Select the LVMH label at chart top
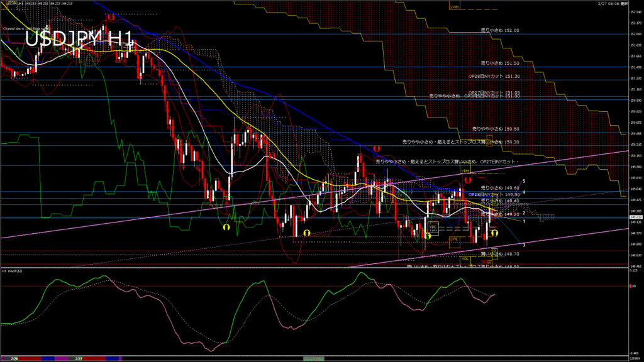The width and height of the screenshot is (644, 362). (454, 7)
